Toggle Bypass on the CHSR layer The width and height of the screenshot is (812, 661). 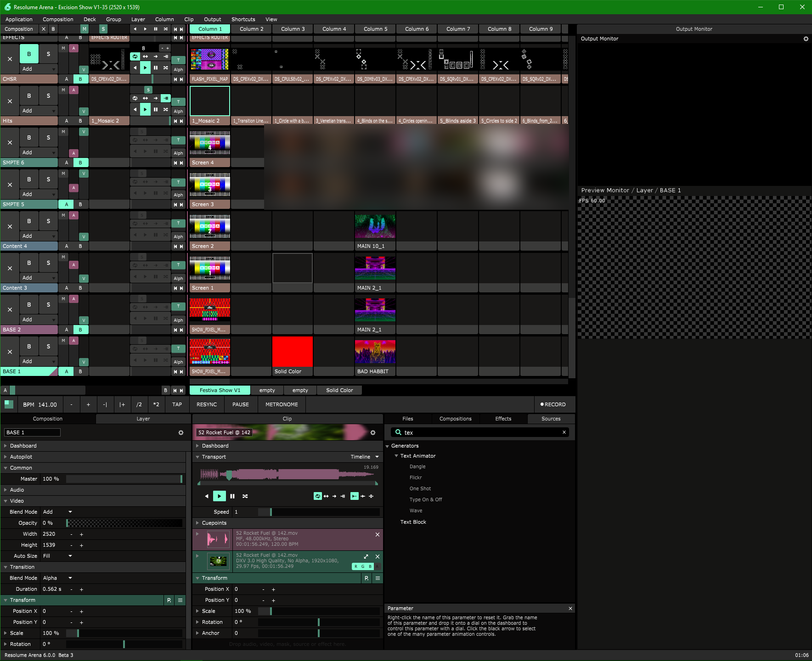click(29, 54)
